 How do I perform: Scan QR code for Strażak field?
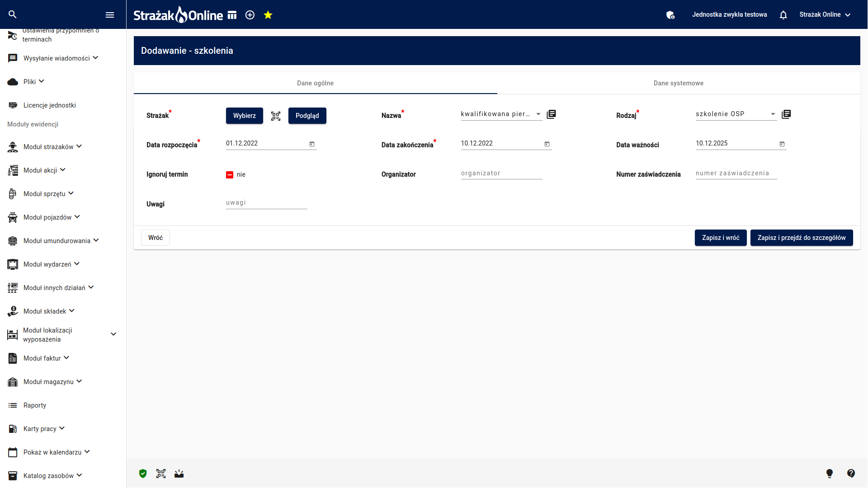click(276, 116)
